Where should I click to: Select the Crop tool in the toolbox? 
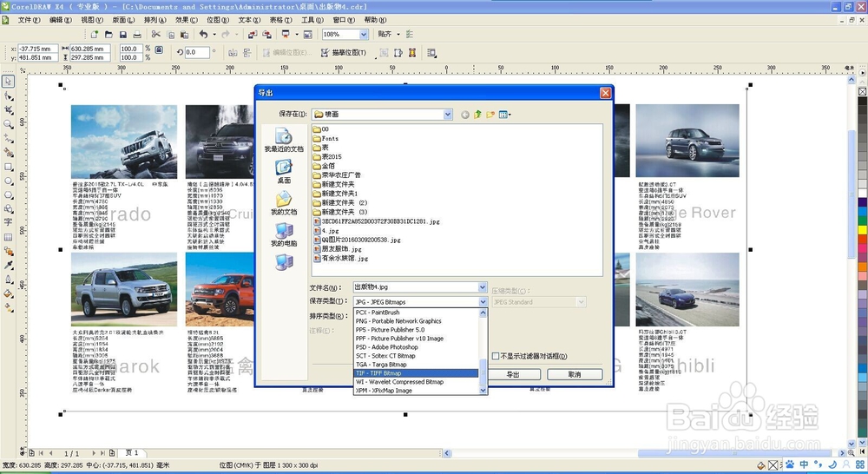9,111
